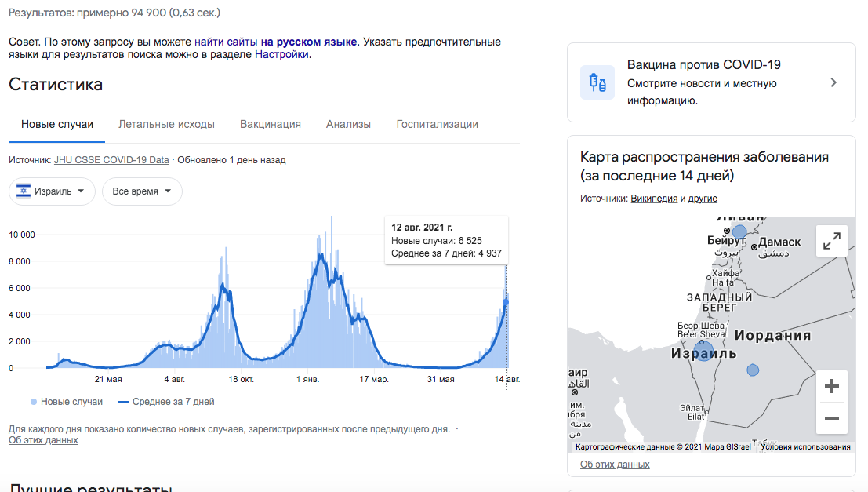
Task: Zoom in on the disease map
Action: coord(831,386)
